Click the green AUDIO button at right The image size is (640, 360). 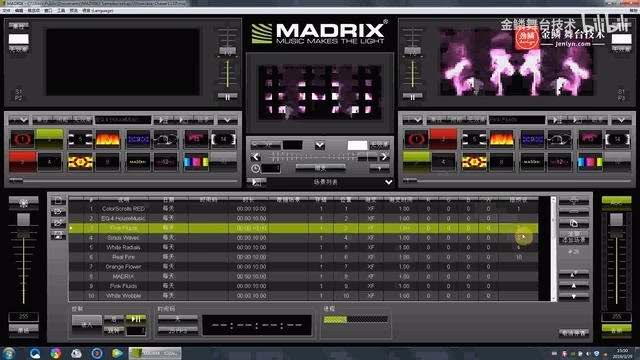point(616,201)
